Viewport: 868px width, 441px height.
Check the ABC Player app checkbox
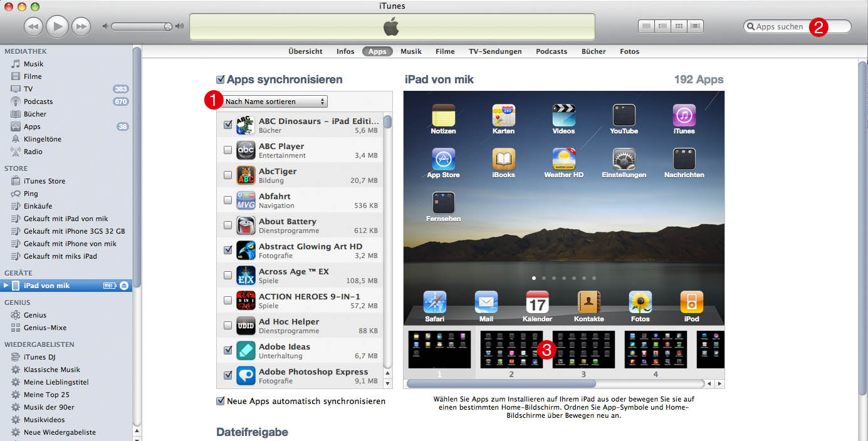(x=227, y=150)
